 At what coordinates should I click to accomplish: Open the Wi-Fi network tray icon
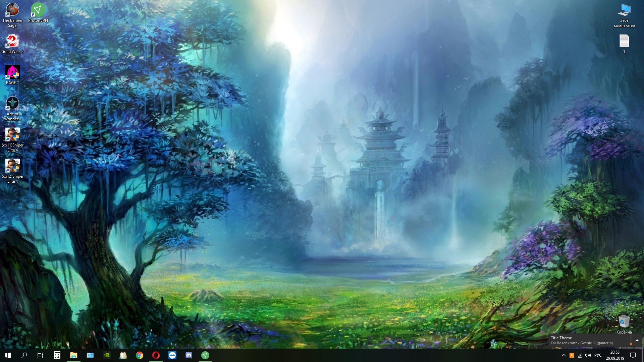click(580, 355)
